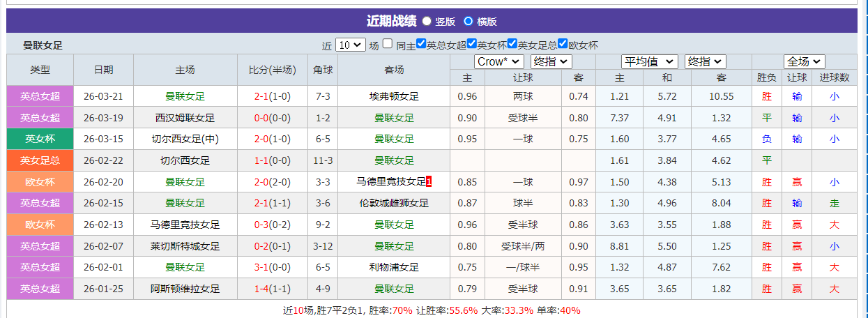868x318 pixels.
Task: Click score 0-3(0-2) in the 26-02-13 row
Action: click(273, 225)
